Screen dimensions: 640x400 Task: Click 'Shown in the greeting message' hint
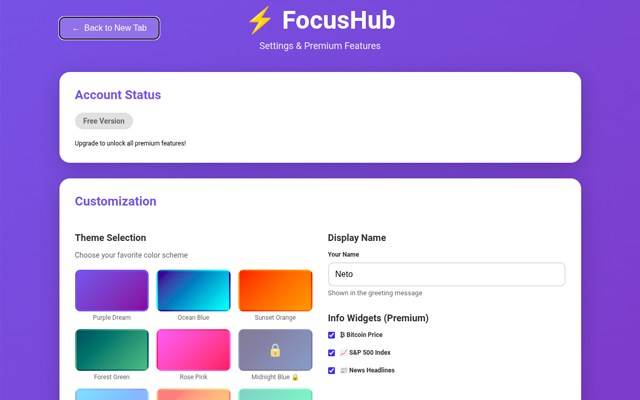pos(375,293)
